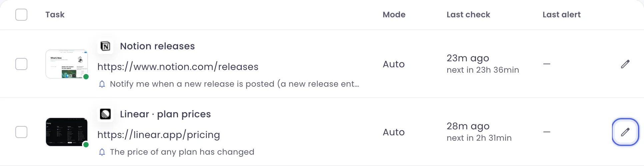Check the Notion releases row checkbox
The image size is (644, 166).
point(21,64)
